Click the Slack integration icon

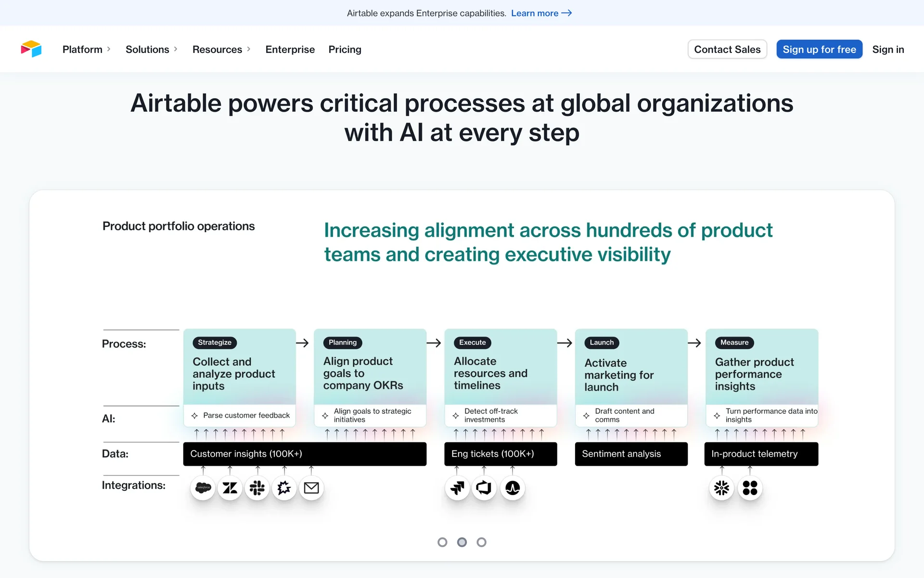[x=257, y=488]
